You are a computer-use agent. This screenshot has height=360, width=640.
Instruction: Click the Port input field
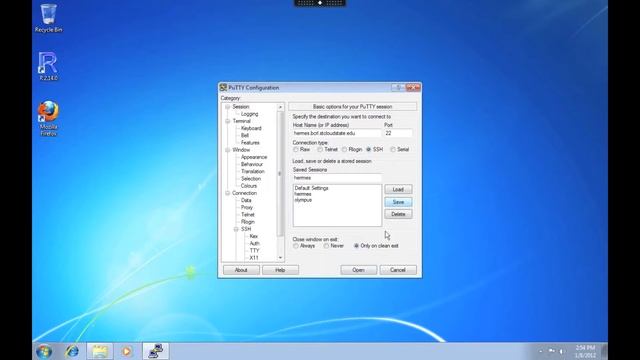(x=398, y=133)
